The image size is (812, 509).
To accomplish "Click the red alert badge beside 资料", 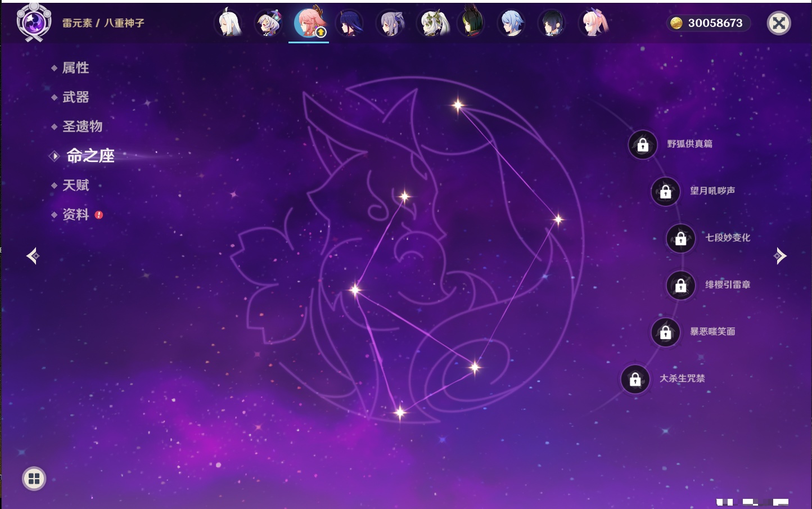I will pos(99,215).
